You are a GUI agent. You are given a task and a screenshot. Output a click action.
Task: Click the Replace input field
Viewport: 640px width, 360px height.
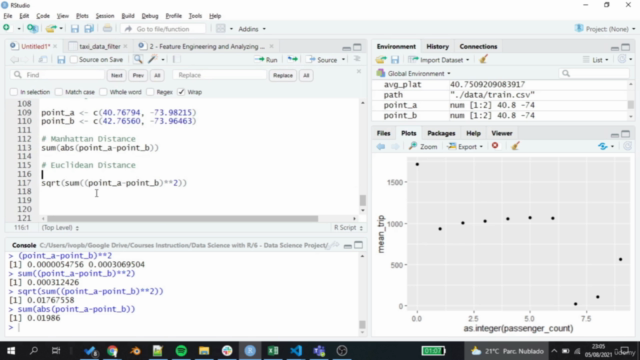click(x=220, y=75)
